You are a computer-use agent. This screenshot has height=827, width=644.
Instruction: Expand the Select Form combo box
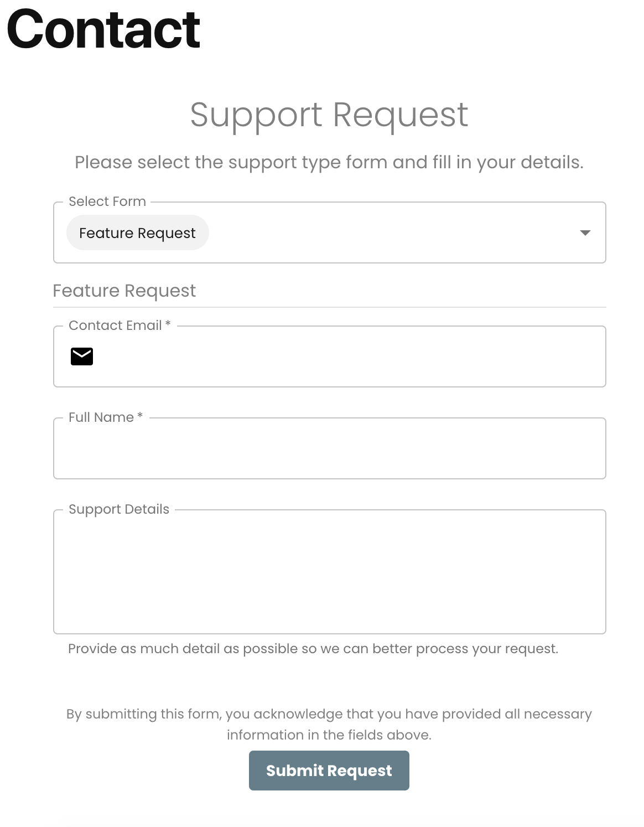[x=330, y=232]
